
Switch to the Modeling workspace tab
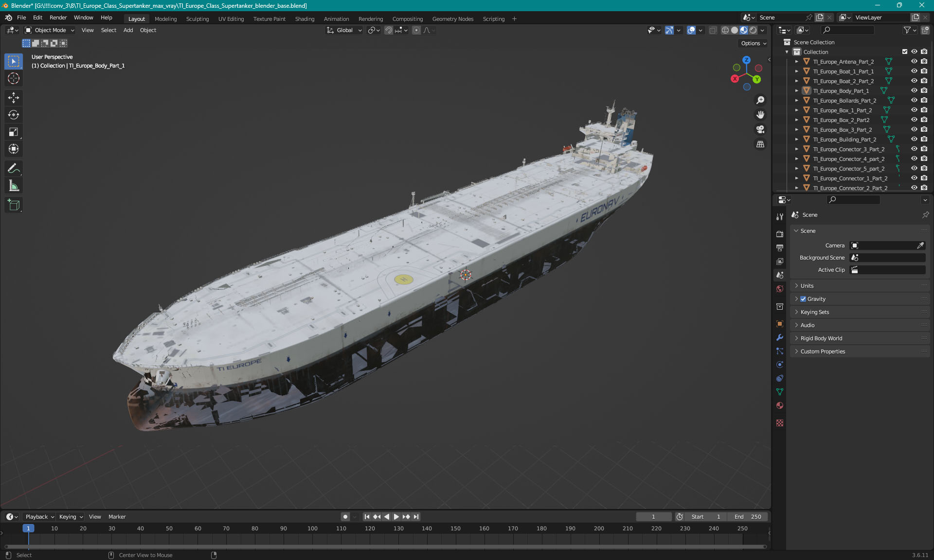coord(165,19)
